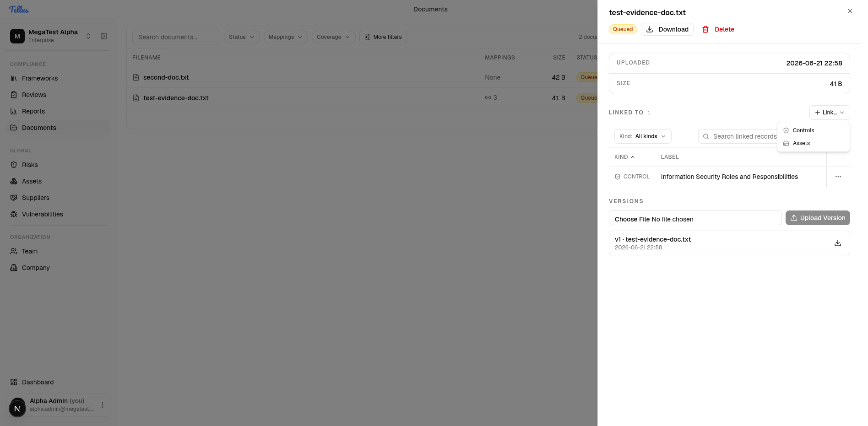The image size is (868, 426).
Task: Download the document
Action: coord(667,29)
